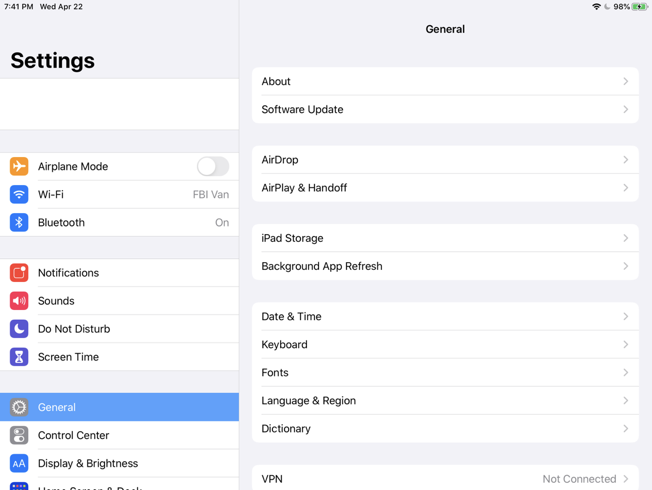
Task: Tap the battery icon in status bar
Action: click(x=639, y=7)
